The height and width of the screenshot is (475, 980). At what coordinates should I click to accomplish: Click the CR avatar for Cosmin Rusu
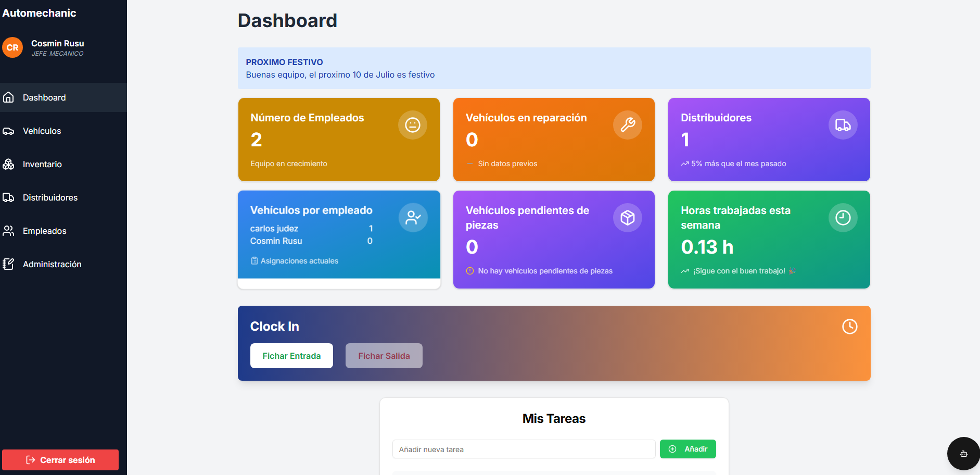(x=12, y=47)
